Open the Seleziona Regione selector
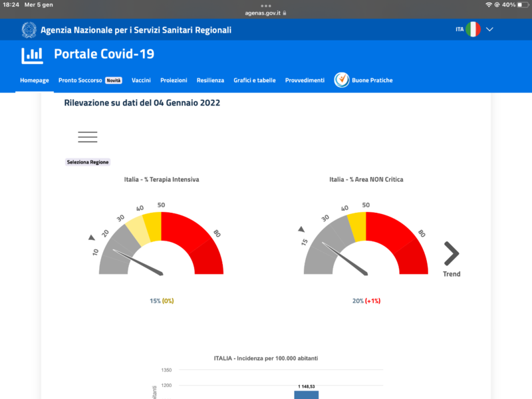Screen dimensions: 532x399 pos(88,162)
